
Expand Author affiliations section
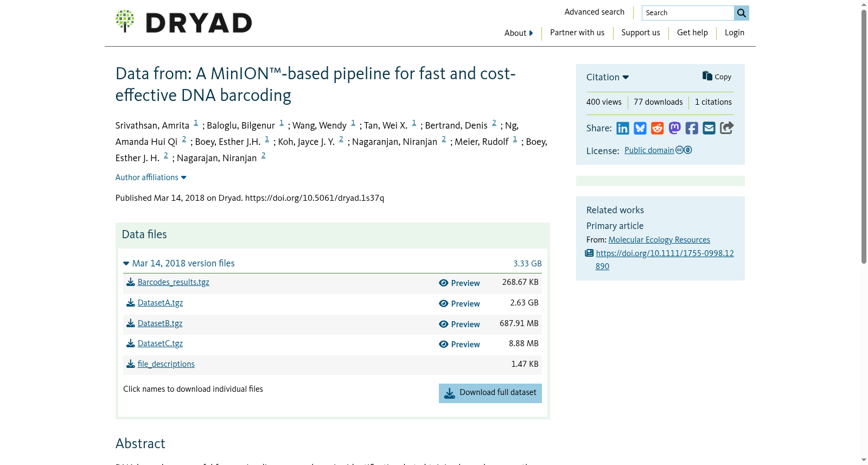[x=151, y=177]
